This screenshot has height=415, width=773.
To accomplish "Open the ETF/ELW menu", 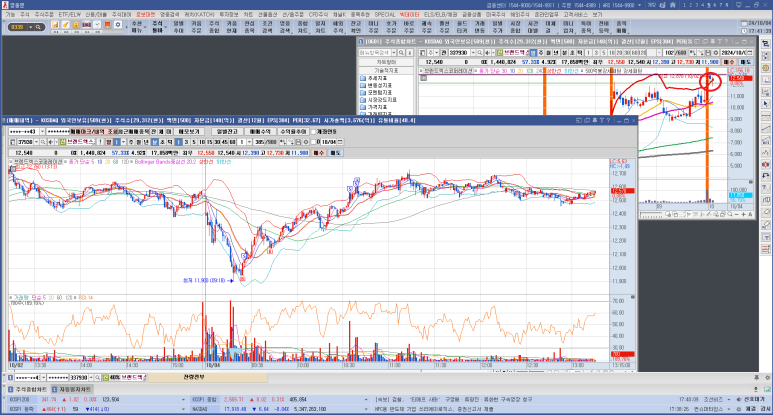I will pos(70,15).
